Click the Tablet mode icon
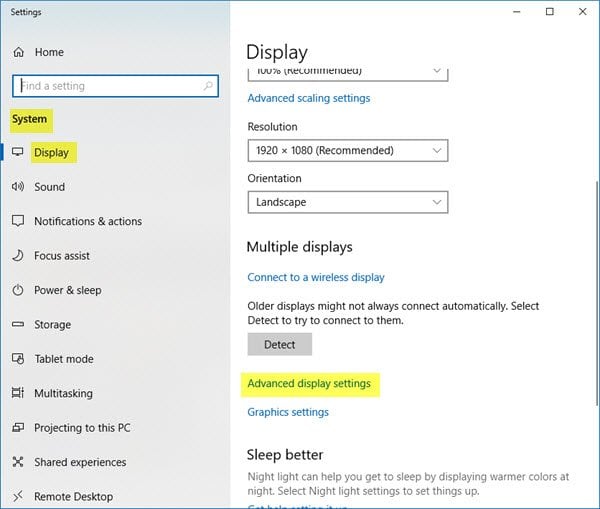The image size is (600, 509). coord(18,359)
